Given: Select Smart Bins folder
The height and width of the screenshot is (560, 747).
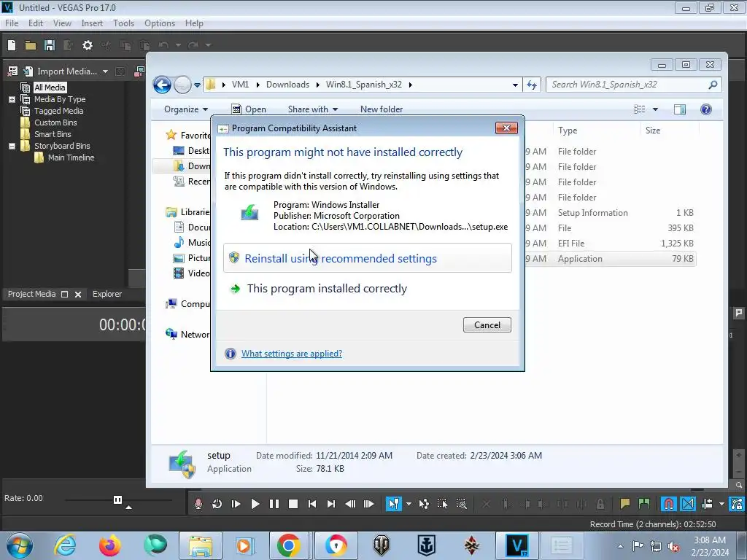Looking at the screenshot, I should [53, 134].
